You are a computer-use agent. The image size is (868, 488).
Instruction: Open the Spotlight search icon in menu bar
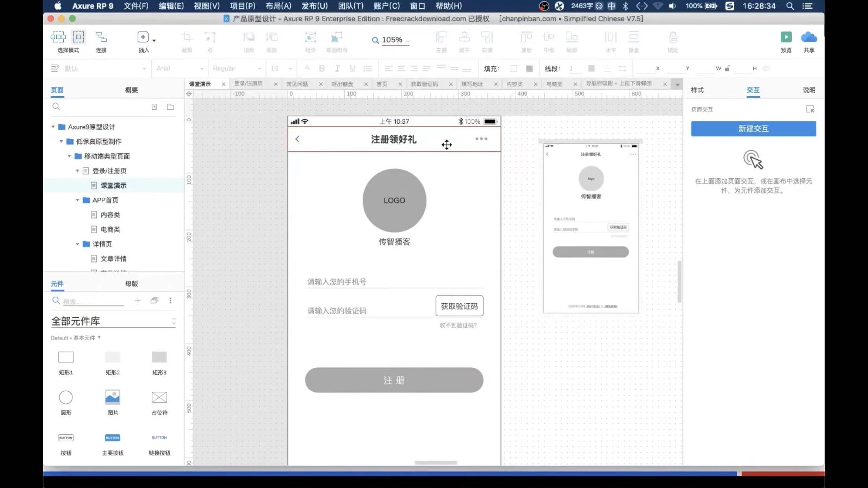[790, 6]
